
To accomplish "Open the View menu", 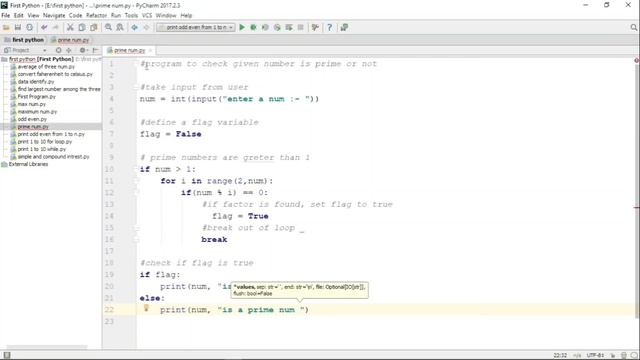I will 33,16.
